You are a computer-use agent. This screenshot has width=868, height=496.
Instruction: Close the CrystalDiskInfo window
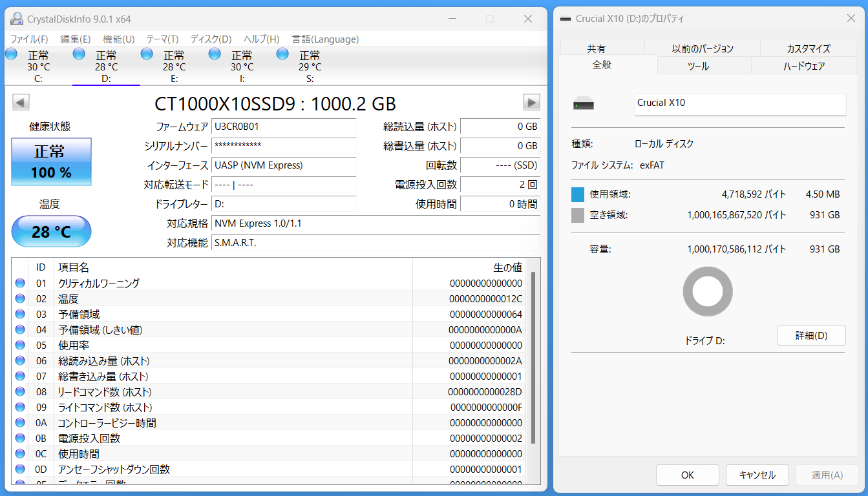[x=529, y=19]
